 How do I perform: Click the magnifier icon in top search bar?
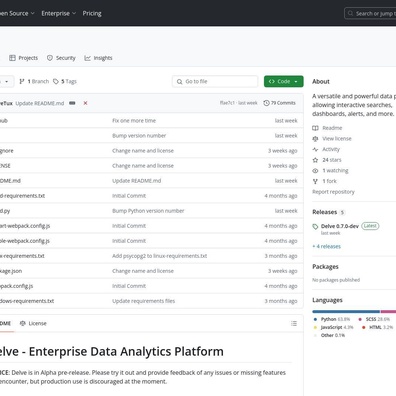tap(350, 14)
